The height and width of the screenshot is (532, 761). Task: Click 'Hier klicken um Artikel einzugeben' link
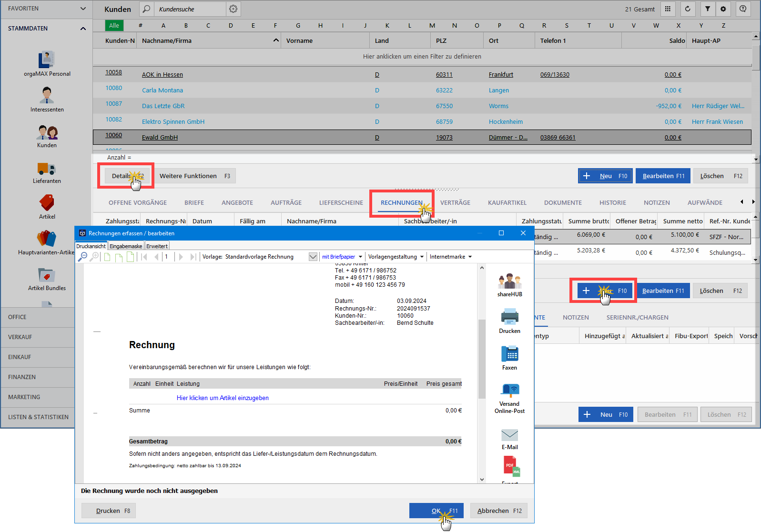click(223, 398)
